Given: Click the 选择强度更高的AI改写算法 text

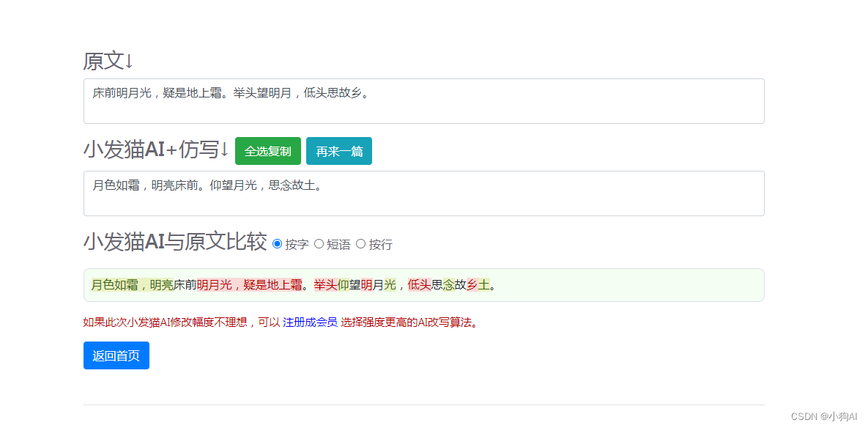Looking at the screenshot, I should (407, 322).
